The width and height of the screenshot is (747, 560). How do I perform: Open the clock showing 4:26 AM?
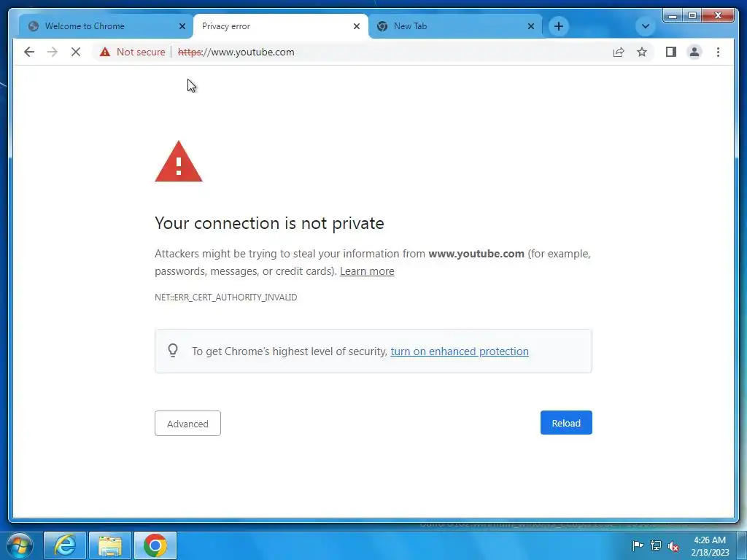pos(710,546)
